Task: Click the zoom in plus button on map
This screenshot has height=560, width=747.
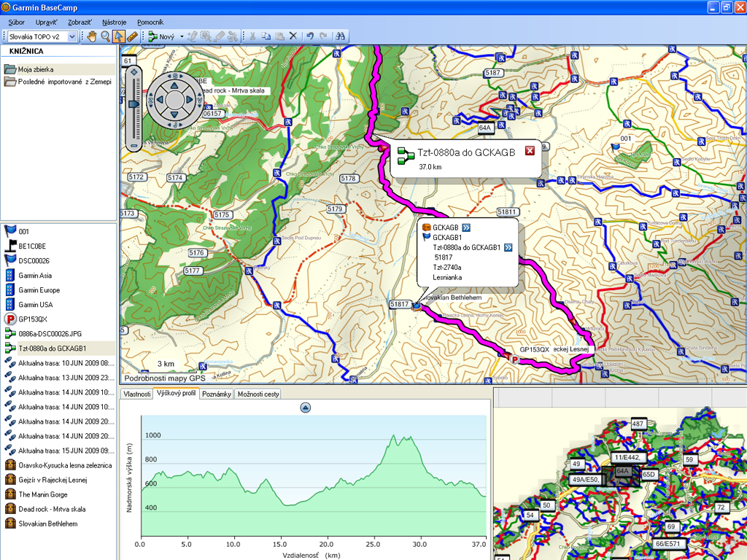Action: (x=133, y=72)
